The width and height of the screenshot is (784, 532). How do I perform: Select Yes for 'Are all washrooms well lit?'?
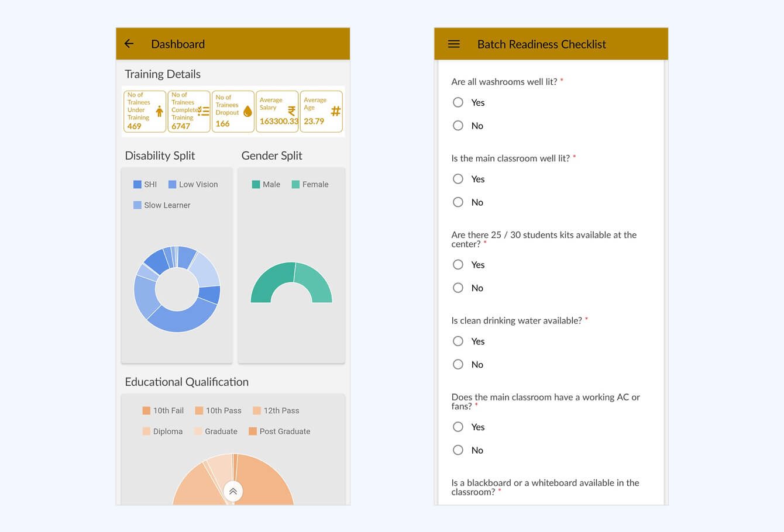(458, 102)
